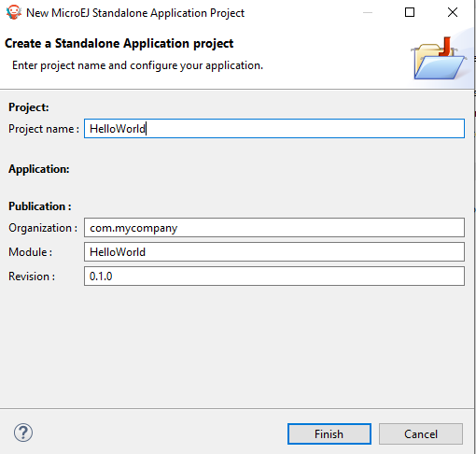Click the Revision field 0.1.0

tap(274, 277)
